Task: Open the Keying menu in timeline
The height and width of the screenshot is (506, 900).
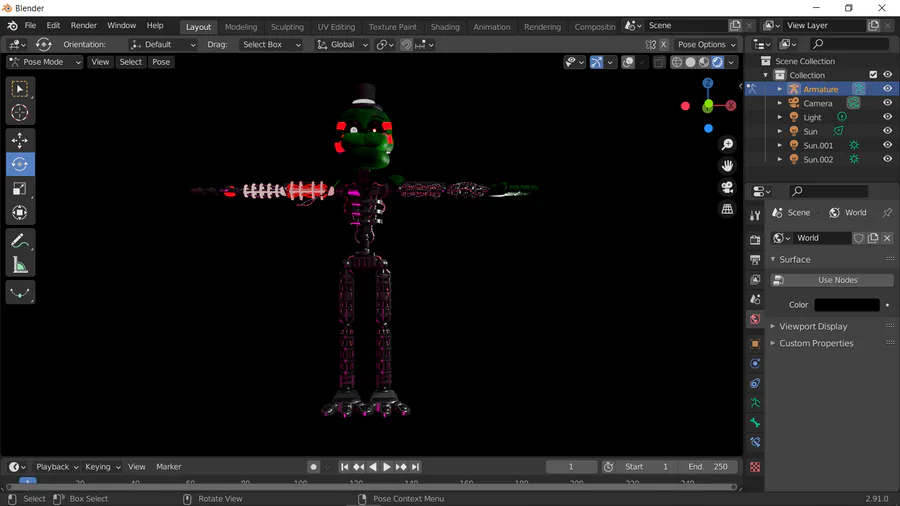Action: 102,467
